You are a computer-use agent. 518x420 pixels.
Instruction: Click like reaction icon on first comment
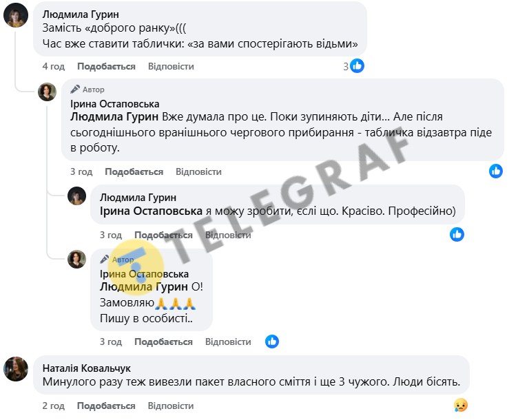357,66
